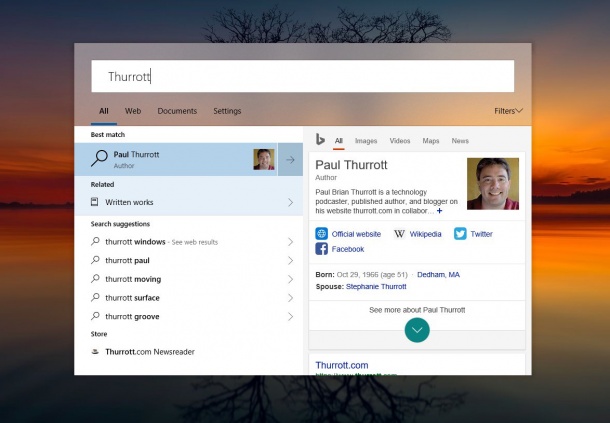610x423 pixels.
Task: Click the book icon next to Written works
Action: tap(95, 202)
